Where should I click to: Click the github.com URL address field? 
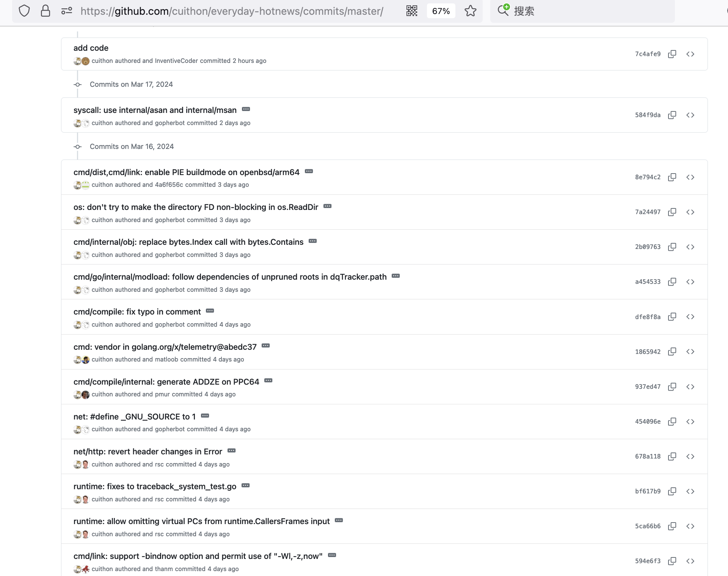[231, 11]
